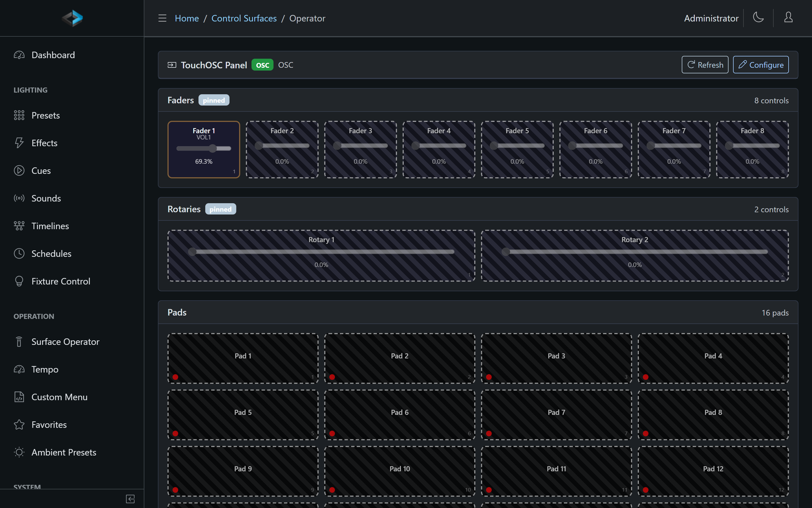Image resolution: width=812 pixels, height=508 pixels.
Task: Open Tempo page
Action: tap(72, 369)
